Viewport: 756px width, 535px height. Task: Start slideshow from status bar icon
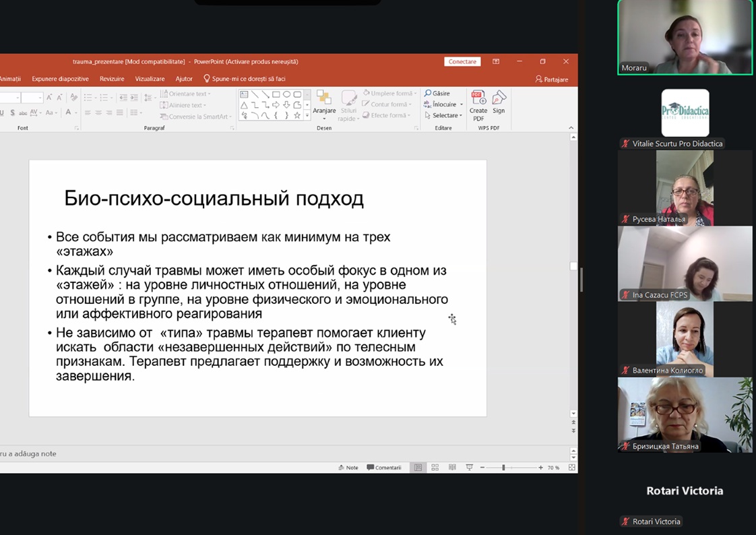(470, 468)
